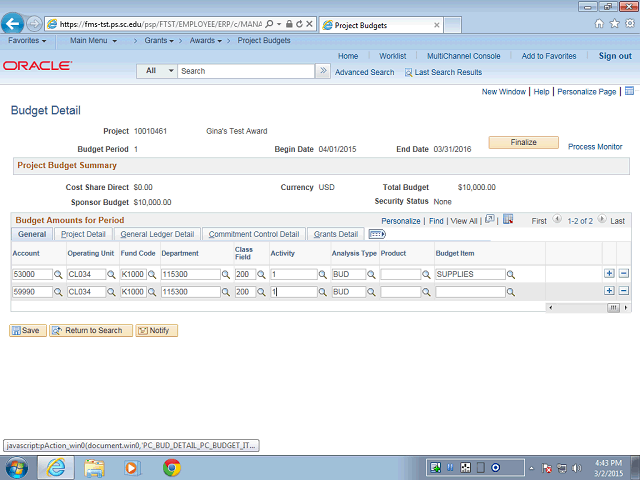This screenshot has width=640, height=480.
Task: Add a row after the 53000 line
Action: pyautogui.click(x=609, y=273)
